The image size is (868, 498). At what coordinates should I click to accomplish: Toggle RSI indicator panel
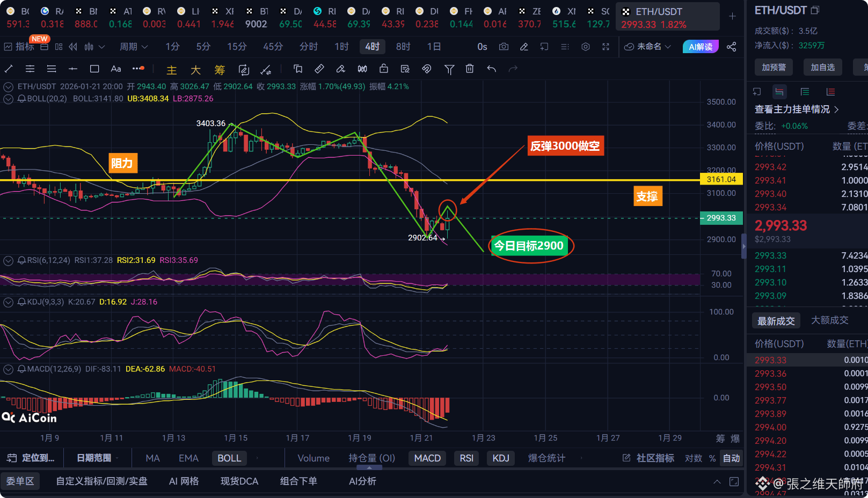pyautogui.click(x=466, y=458)
